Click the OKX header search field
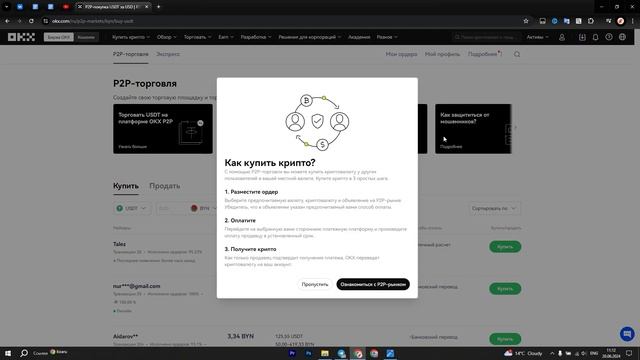The width and height of the screenshot is (640, 360). [x=486, y=37]
